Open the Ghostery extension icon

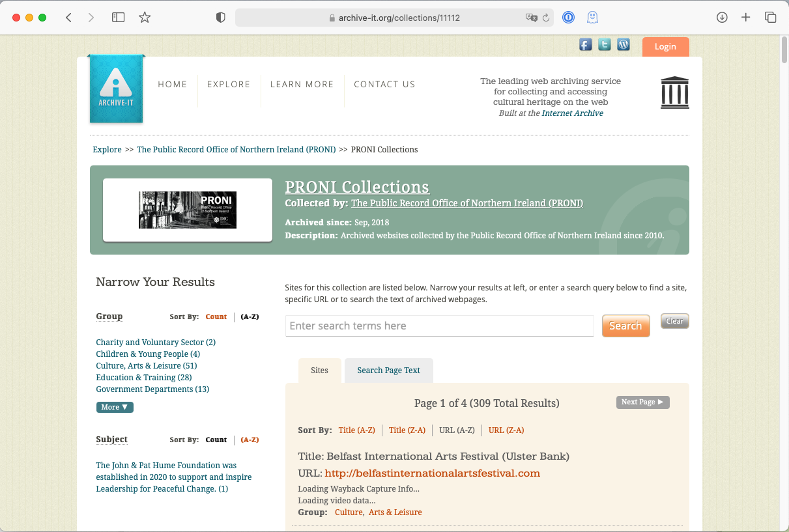point(592,18)
